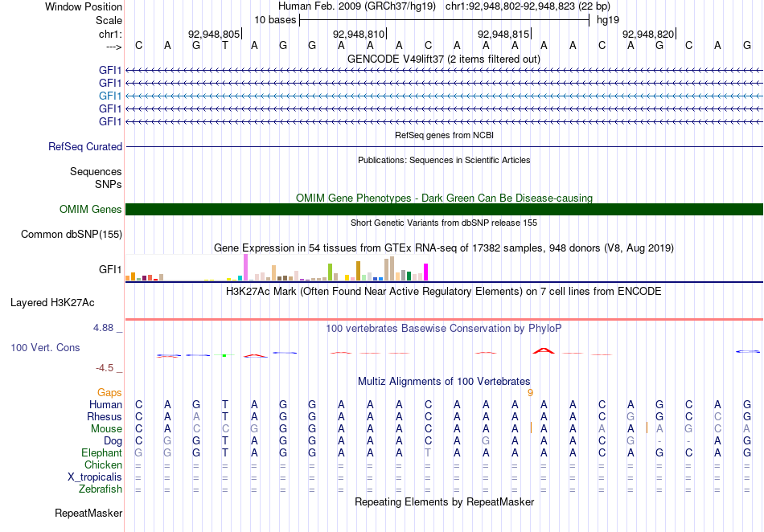764x532 pixels.
Task: Click the X_tropicalis species label
Action: (95, 477)
